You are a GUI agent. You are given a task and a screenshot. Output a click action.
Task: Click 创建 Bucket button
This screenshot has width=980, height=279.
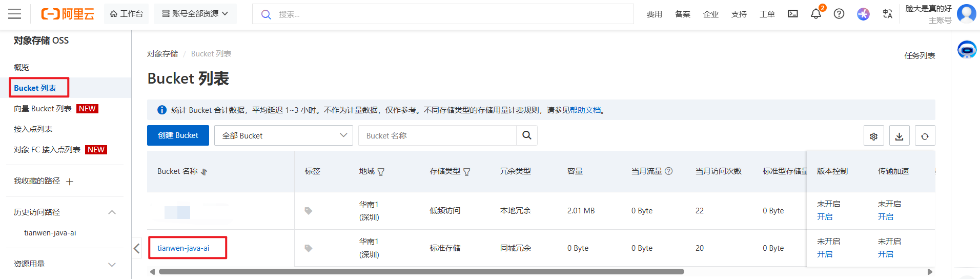178,135
